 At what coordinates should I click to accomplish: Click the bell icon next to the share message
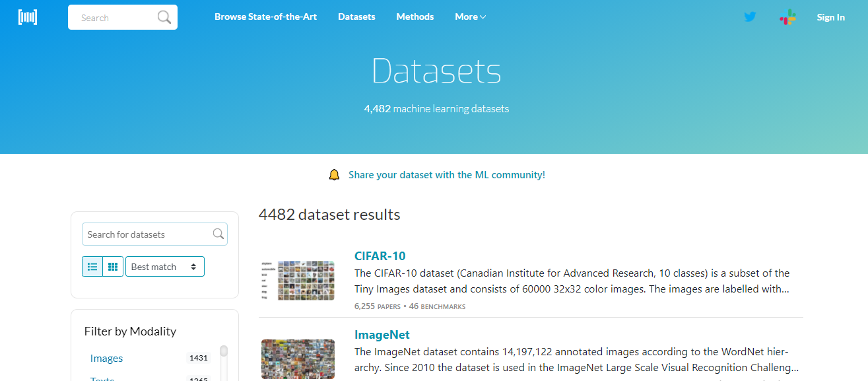point(335,174)
